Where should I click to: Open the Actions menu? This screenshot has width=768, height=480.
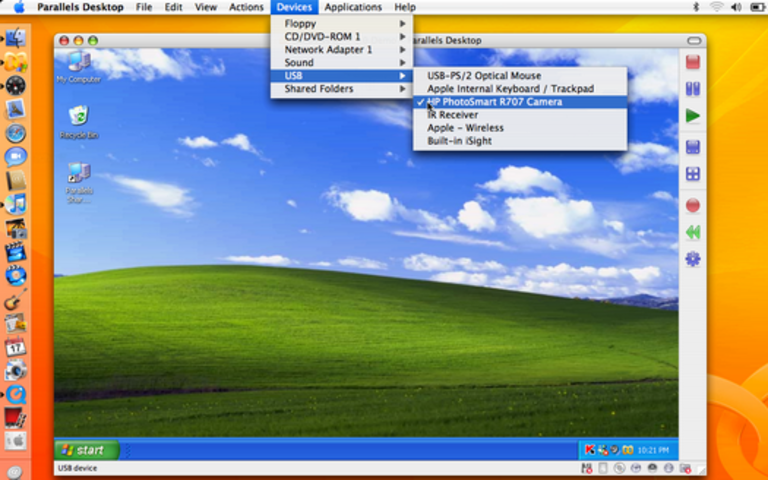[x=246, y=7]
